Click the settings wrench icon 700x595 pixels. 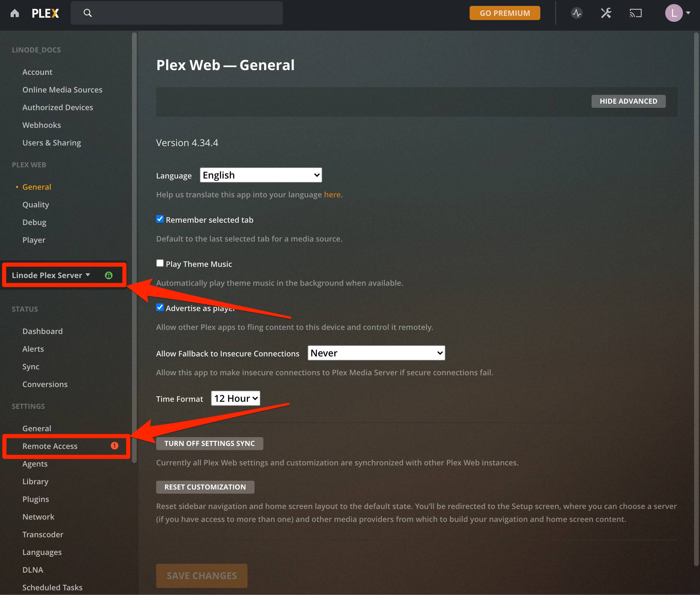pyautogui.click(x=605, y=13)
